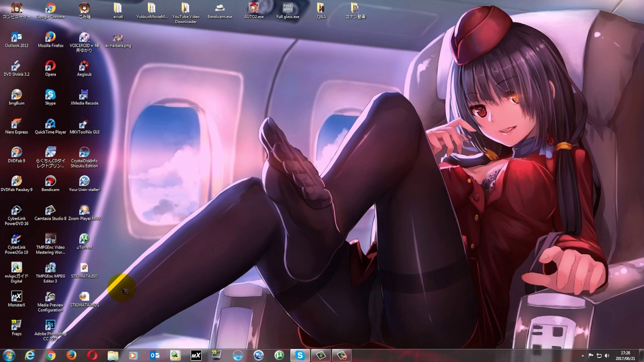
Task: Select the Outlook 2013 desktop shortcut
Action: point(17,40)
